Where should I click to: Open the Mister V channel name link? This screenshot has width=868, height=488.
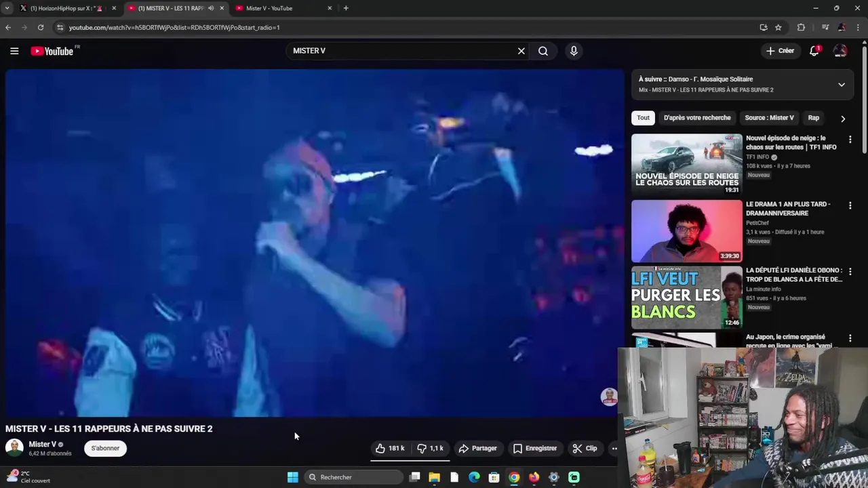(x=42, y=445)
